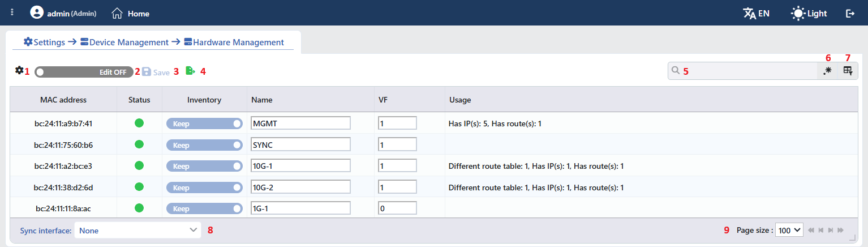Sort by Status column header
868x247 pixels.
tap(139, 100)
